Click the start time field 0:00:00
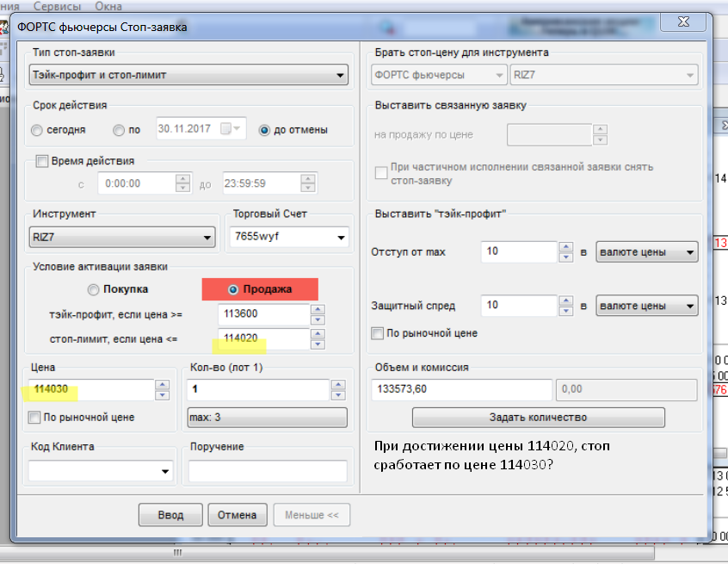The width and height of the screenshot is (728, 564). pos(137,183)
